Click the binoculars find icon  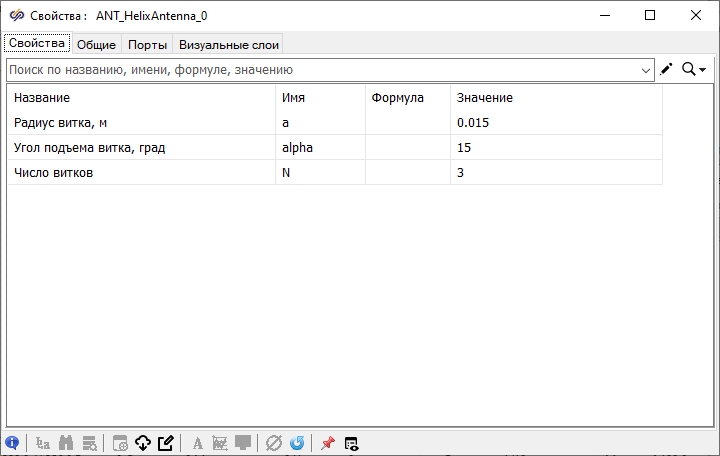[66, 443]
